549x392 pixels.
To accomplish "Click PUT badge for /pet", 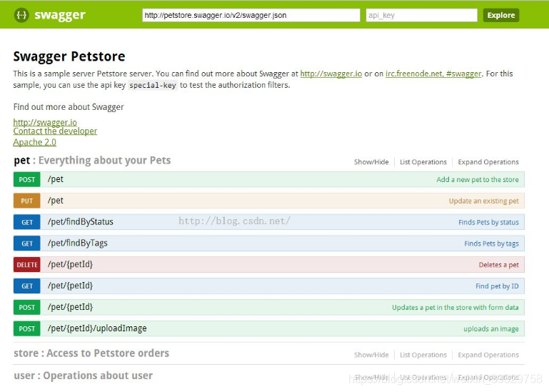I will (27, 201).
